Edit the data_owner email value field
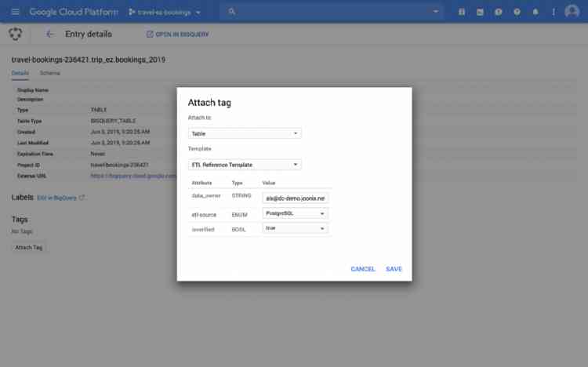This screenshot has height=367, width=588. (x=295, y=198)
